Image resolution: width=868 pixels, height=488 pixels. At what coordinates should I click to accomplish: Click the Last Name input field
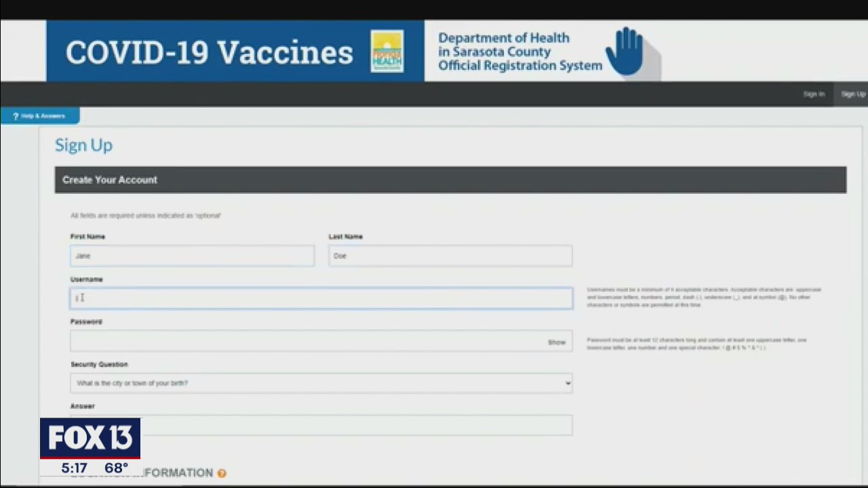[450, 256]
